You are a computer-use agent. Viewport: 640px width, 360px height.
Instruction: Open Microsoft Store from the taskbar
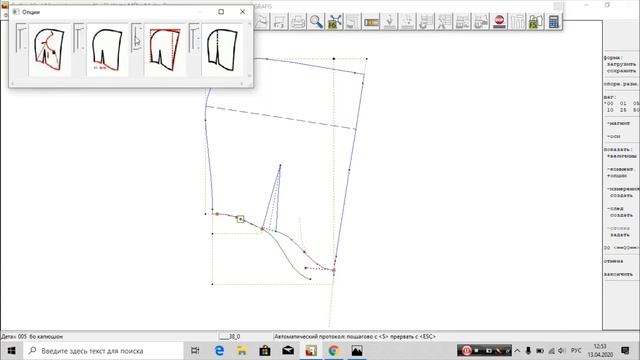(x=265, y=351)
